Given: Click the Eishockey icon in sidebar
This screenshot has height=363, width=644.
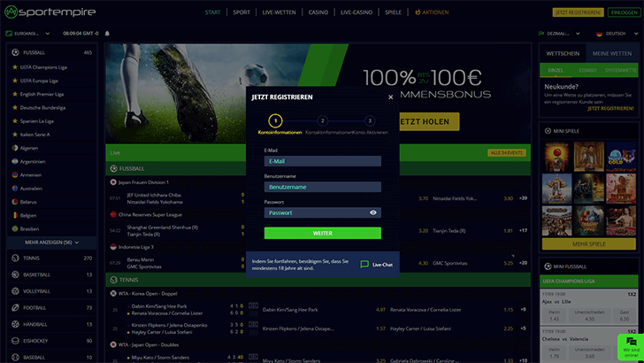Looking at the screenshot, I should pyautogui.click(x=16, y=340).
